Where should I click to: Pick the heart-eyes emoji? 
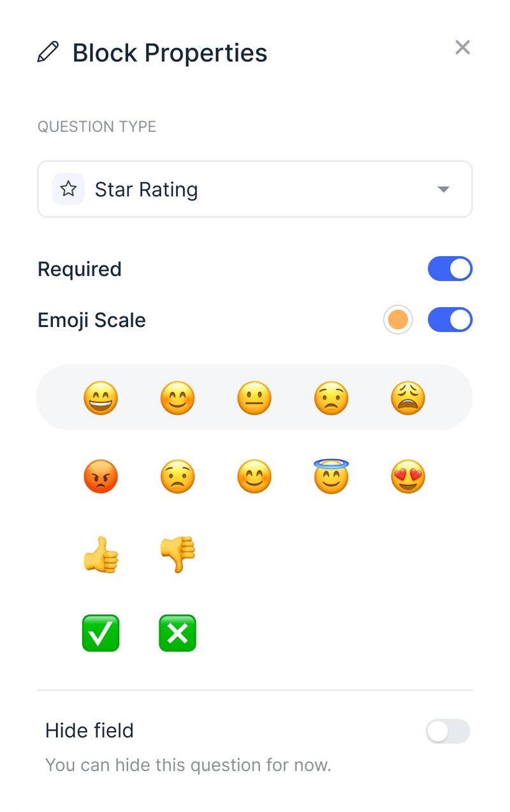click(407, 476)
